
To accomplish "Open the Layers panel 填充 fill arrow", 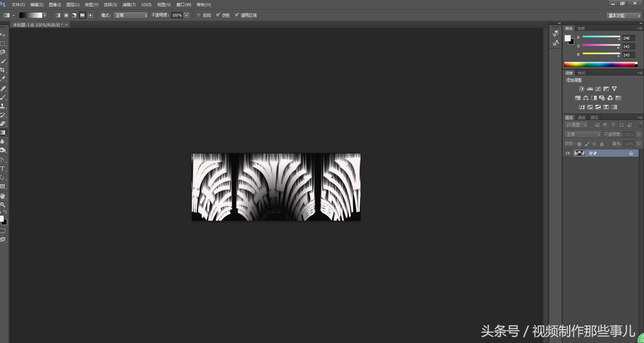I will (639, 144).
